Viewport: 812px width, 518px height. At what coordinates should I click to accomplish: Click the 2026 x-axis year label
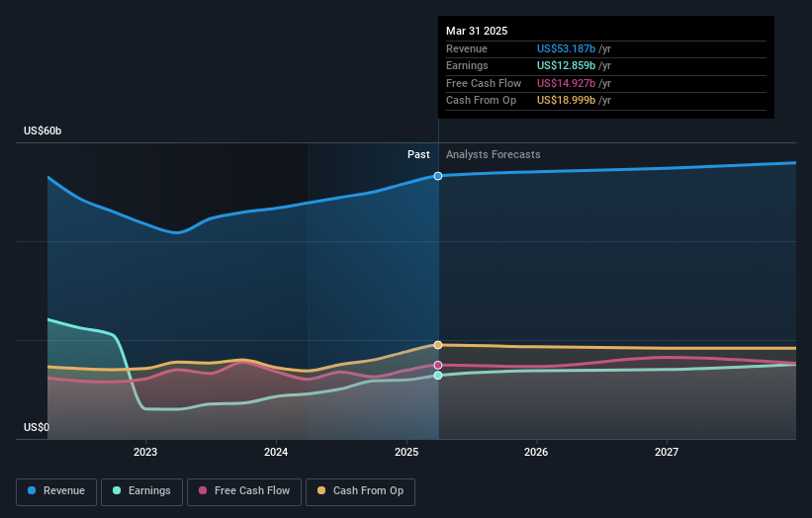coord(536,452)
